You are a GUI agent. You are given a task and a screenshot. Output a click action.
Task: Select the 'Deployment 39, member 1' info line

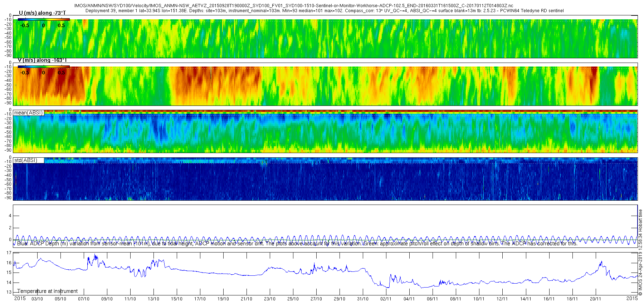tap(325, 11)
